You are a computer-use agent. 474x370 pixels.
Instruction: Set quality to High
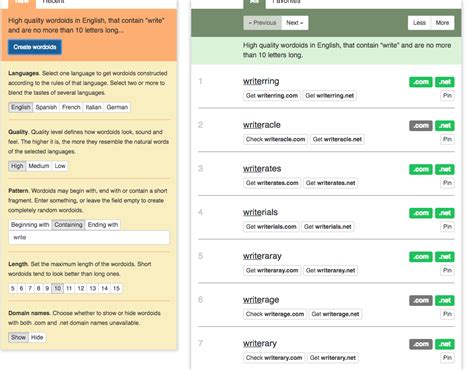coord(17,166)
